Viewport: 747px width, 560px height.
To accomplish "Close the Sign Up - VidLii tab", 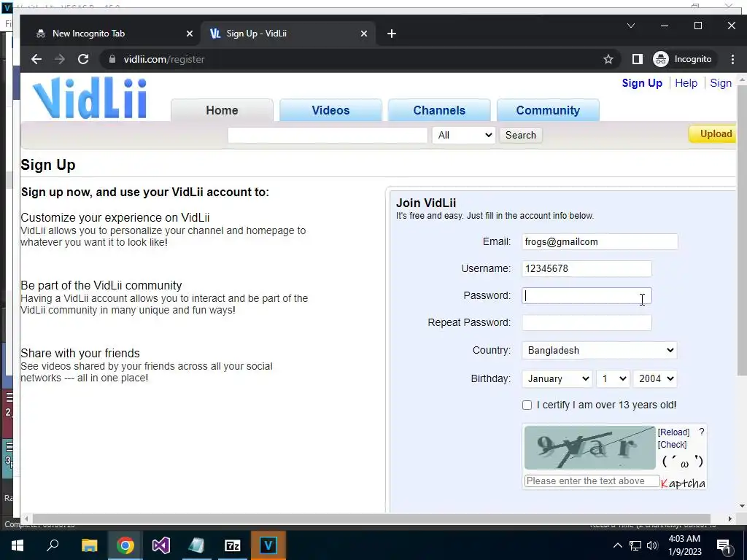I will [x=364, y=34].
